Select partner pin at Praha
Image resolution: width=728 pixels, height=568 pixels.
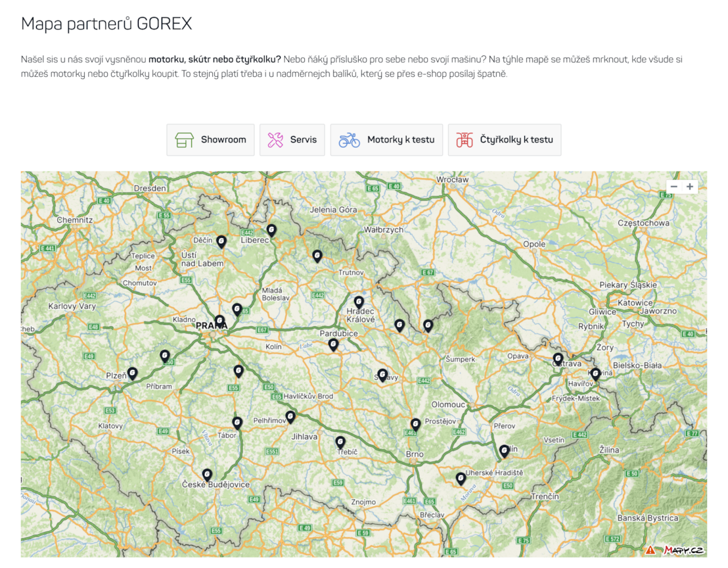[219, 321]
